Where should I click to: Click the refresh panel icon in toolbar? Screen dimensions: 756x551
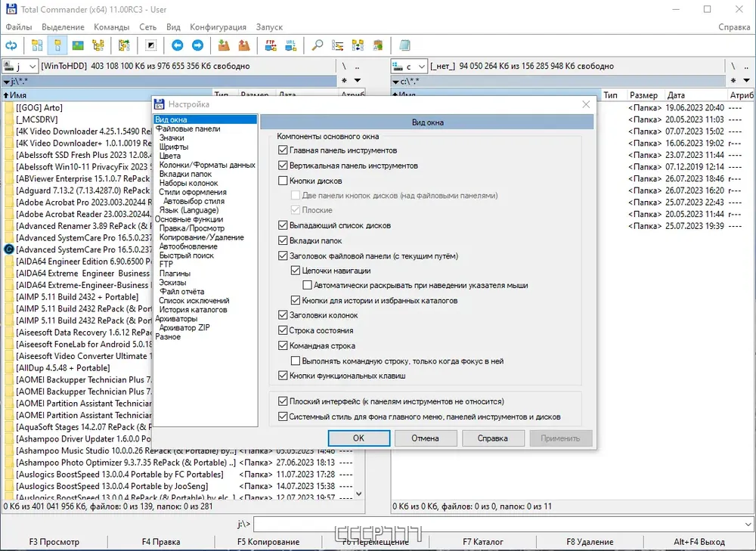[x=11, y=46]
